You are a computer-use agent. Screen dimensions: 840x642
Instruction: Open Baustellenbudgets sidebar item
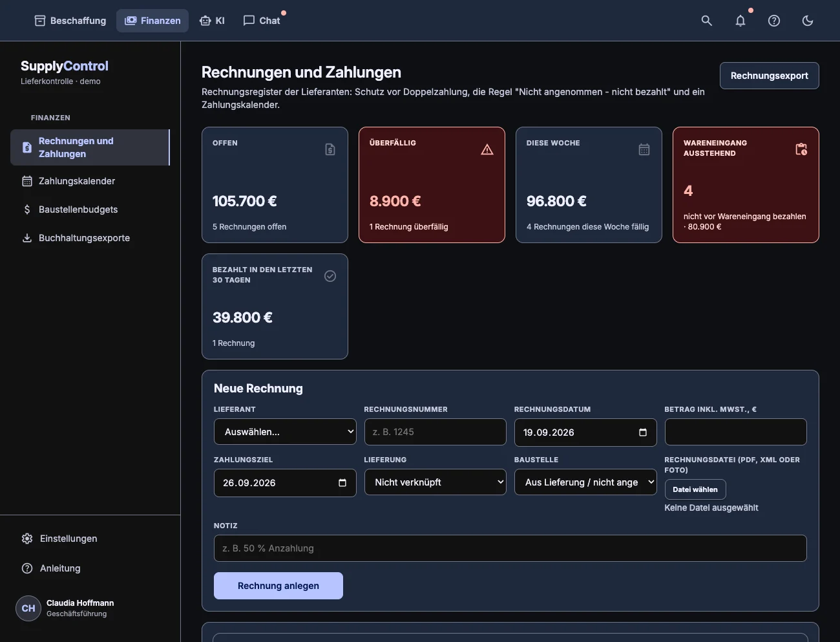(90, 209)
